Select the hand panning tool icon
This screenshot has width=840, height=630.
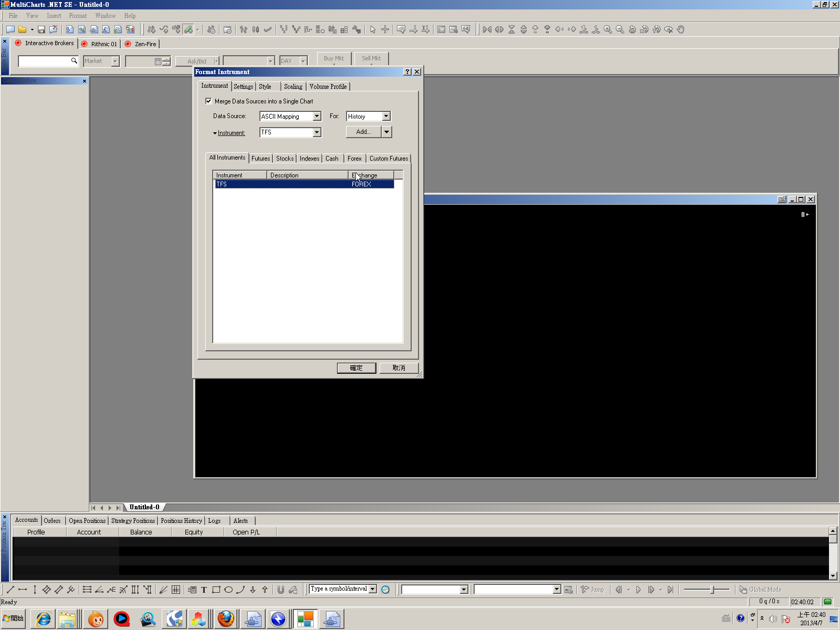(680, 29)
